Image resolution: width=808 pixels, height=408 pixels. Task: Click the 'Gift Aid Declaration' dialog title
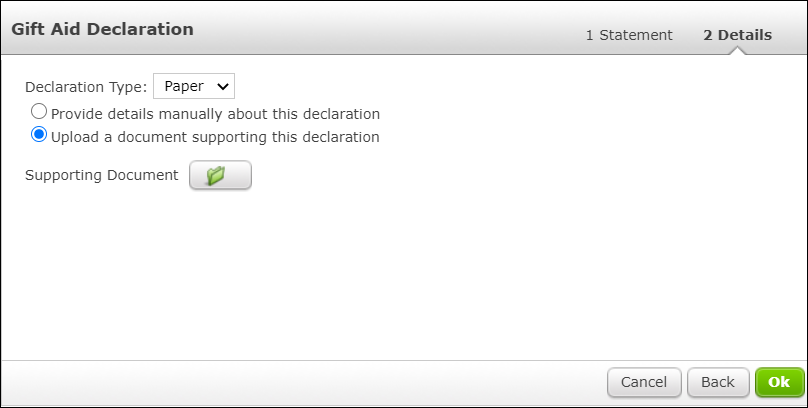click(x=103, y=29)
